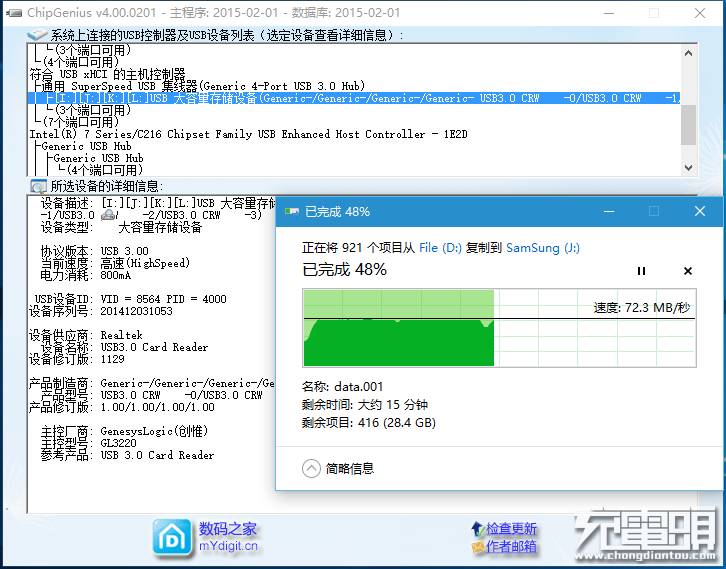Click the (7个端口可用) tree row

(x=81, y=122)
